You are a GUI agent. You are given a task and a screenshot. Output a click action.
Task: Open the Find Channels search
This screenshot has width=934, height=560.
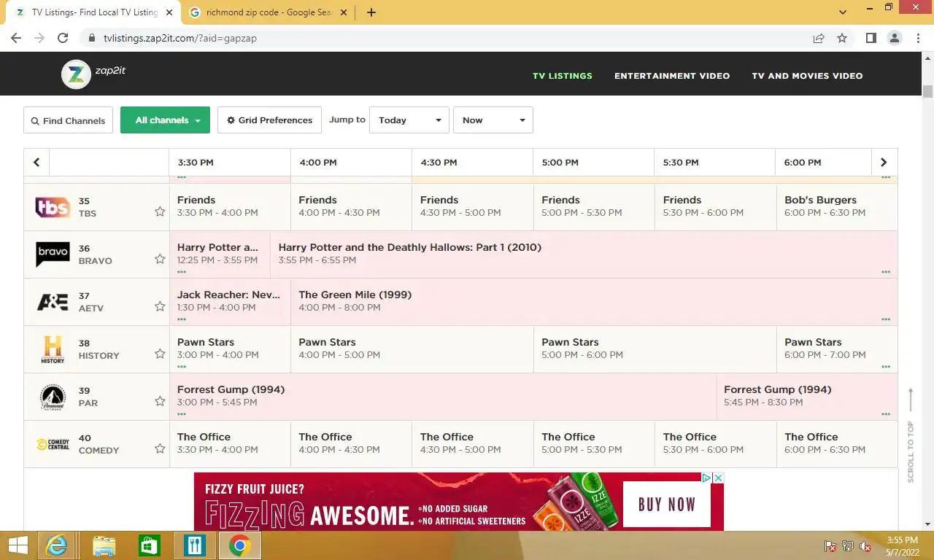68,120
